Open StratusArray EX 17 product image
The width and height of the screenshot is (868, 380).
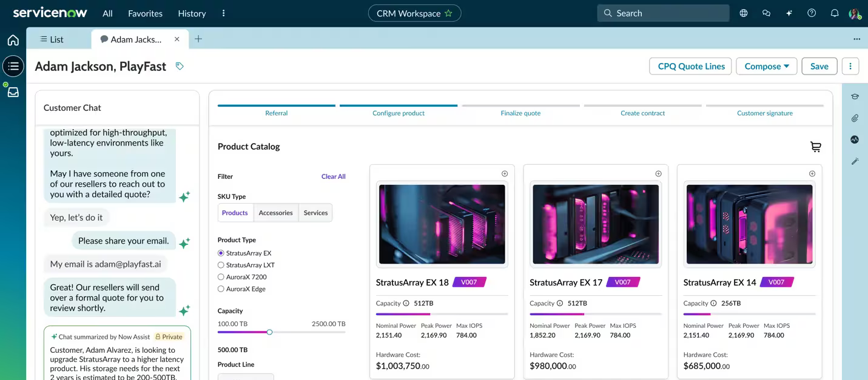pyautogui.click(x=596, y=224)
